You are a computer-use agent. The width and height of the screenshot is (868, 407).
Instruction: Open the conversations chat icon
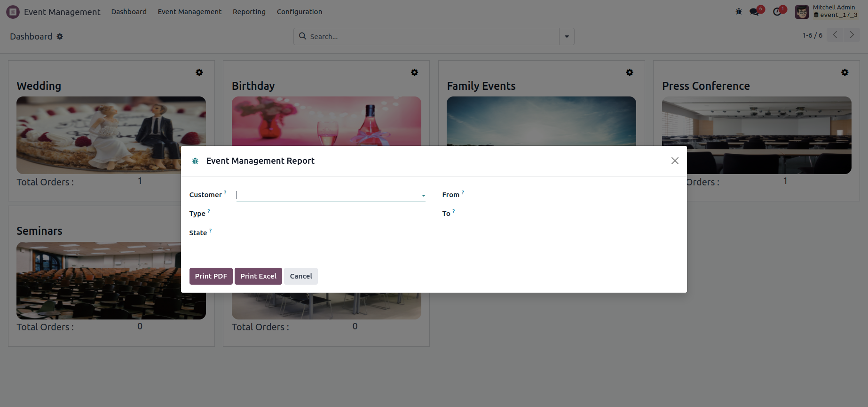(x=755, y=12)
